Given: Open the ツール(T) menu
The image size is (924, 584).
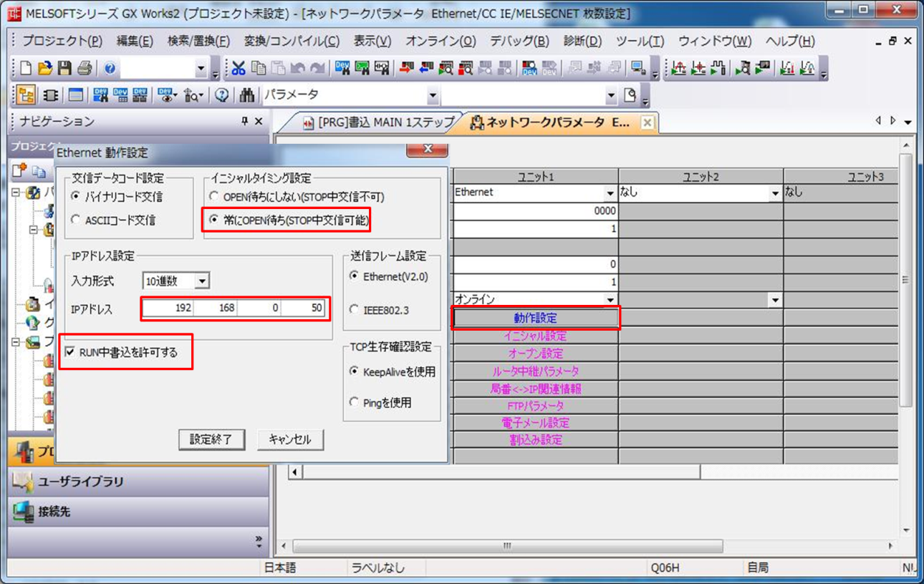Looking at the screenshot, I should (x=640, y=41).
